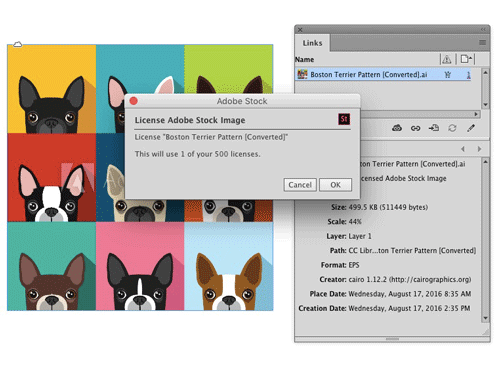The height and width of the screenshot is (365, 500).
Task: Click Creation Date value 2:35 PM
Action: (409, 308)
